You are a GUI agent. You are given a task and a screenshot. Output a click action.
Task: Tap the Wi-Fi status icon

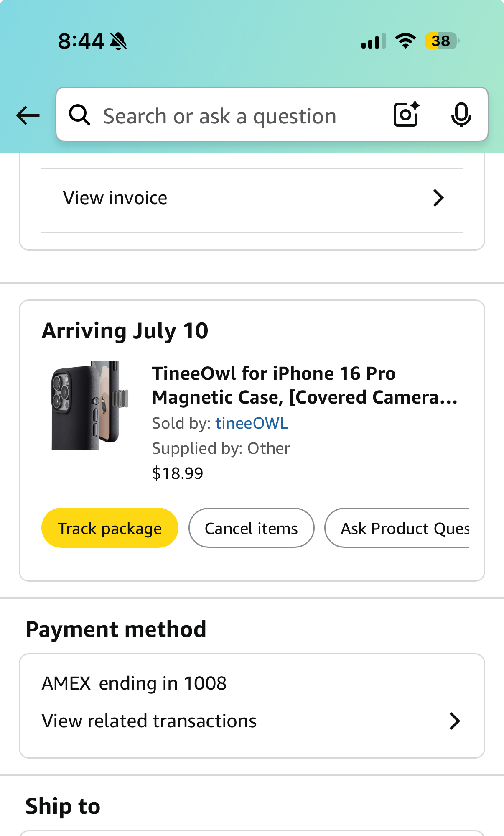(x=405, y=41)
